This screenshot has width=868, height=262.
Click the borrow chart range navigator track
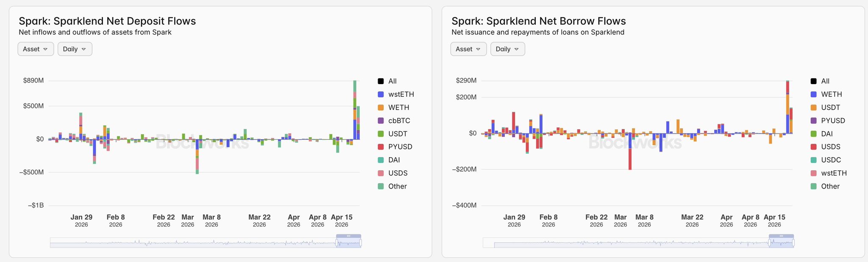coord(627,243)
